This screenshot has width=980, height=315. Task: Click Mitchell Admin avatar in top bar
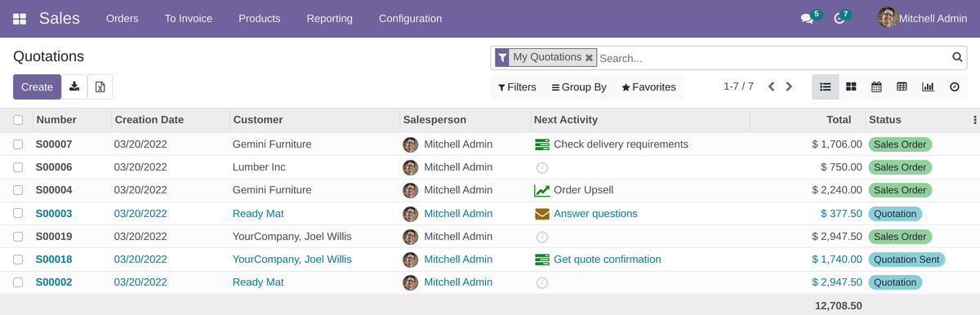click(888, 18)
